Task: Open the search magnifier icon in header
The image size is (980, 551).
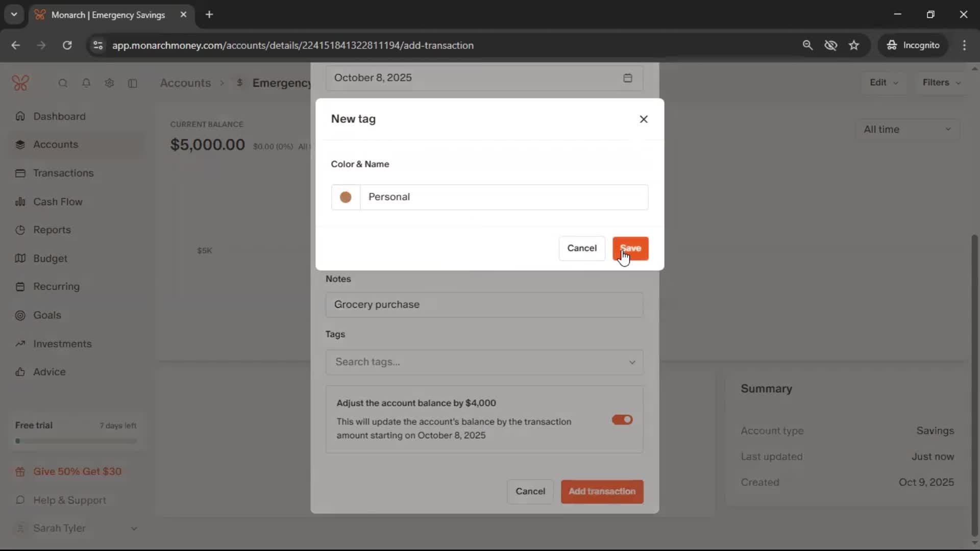Action: click(x=63, y=83)
